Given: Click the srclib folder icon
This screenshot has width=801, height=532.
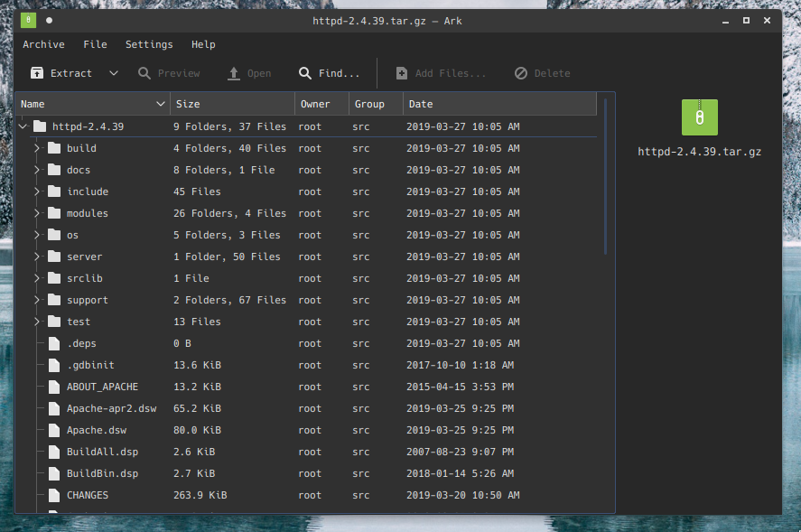Looking at the screenshot, I should (54, 278).
